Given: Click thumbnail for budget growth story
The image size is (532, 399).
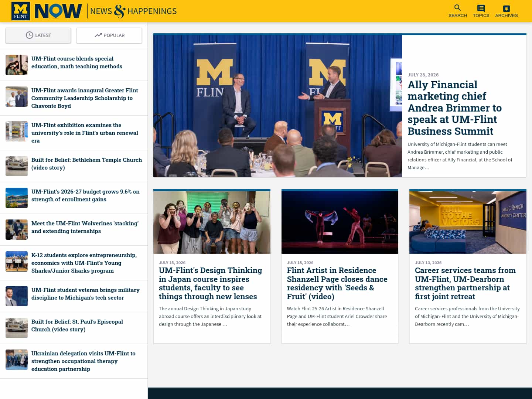Looking at the screenshot, I should [17, 198].
